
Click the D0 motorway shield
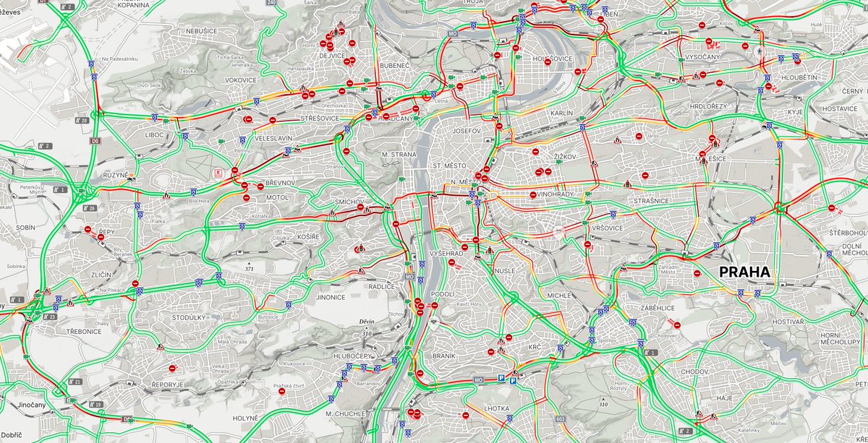point(96,142)
